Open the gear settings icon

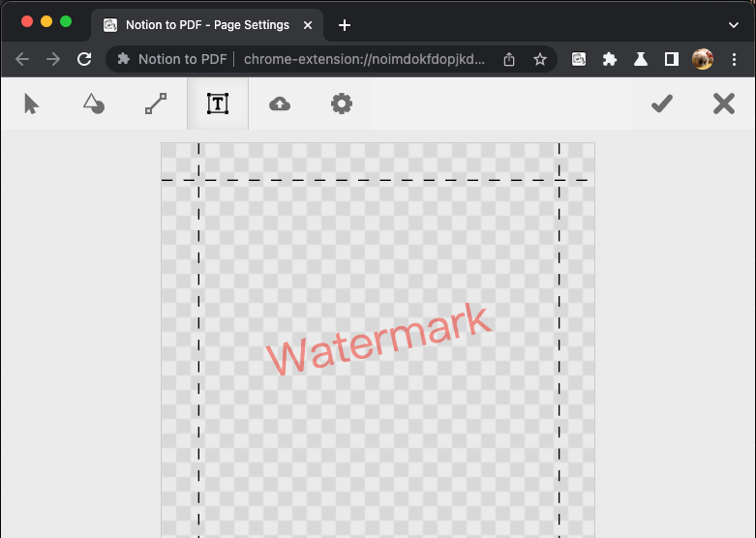(342, 104)
